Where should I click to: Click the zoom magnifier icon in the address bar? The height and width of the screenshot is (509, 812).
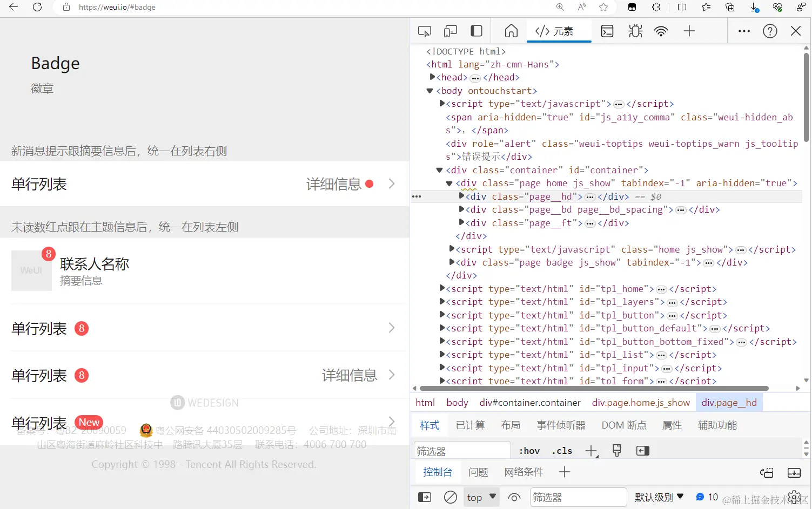tap(560, 7)
